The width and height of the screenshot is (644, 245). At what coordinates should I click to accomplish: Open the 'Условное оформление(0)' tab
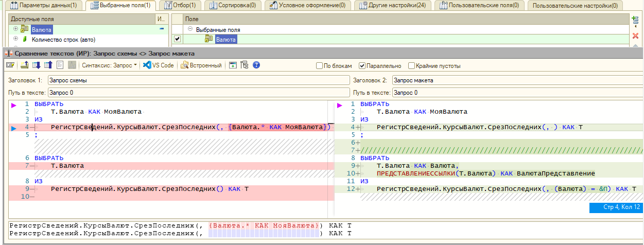(307, 5)
